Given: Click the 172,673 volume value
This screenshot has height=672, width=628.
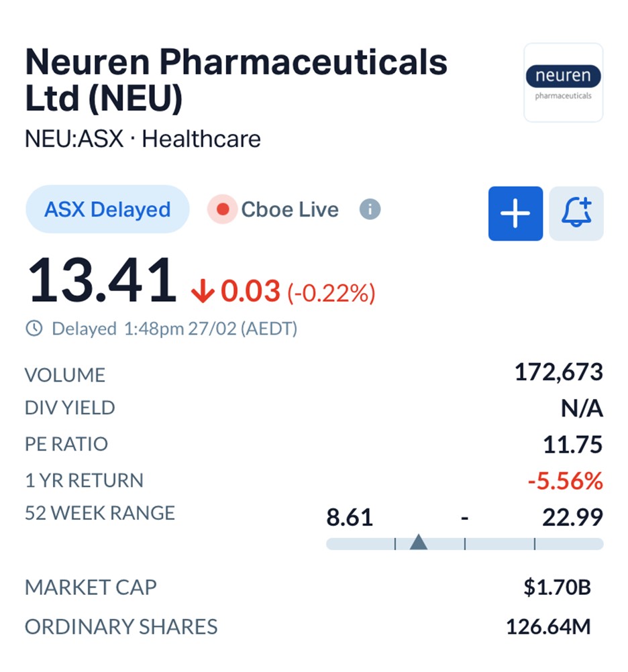Looking at the screenshot, I should [x=558, y=372].
